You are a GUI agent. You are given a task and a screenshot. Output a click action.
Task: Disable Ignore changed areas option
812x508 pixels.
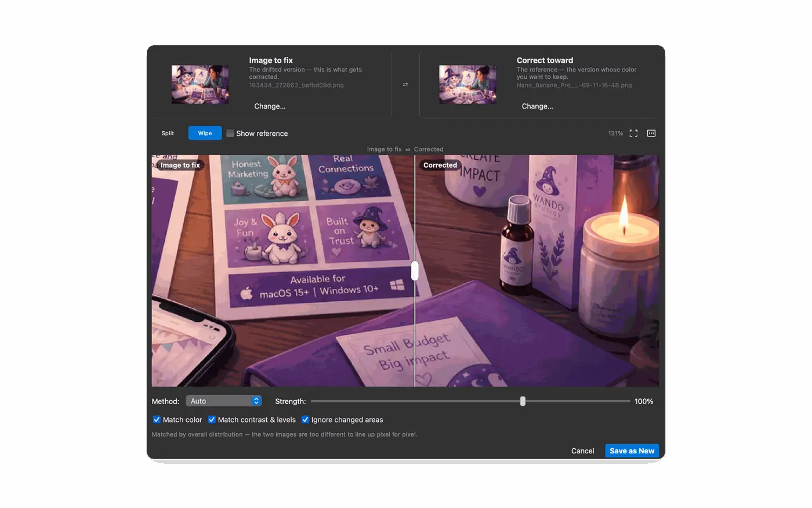(x=305, y=420)
